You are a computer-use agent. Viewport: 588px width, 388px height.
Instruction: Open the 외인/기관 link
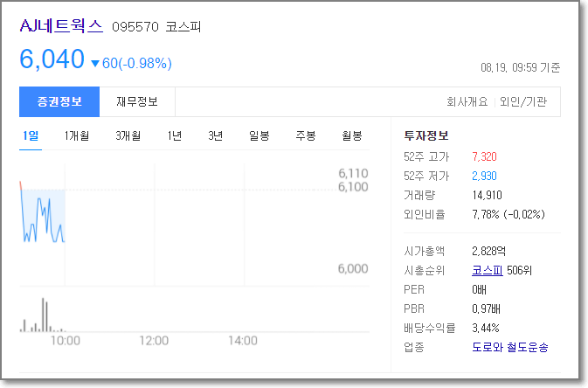point(523,101)
